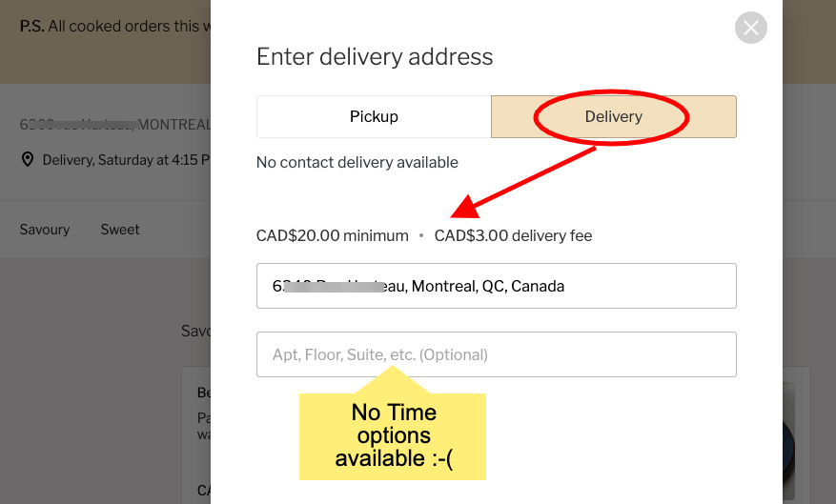Viewport: 836px width, 504px height.
Task: Click the CAD$3.00 delivery fee label
Action: (513, 235)
